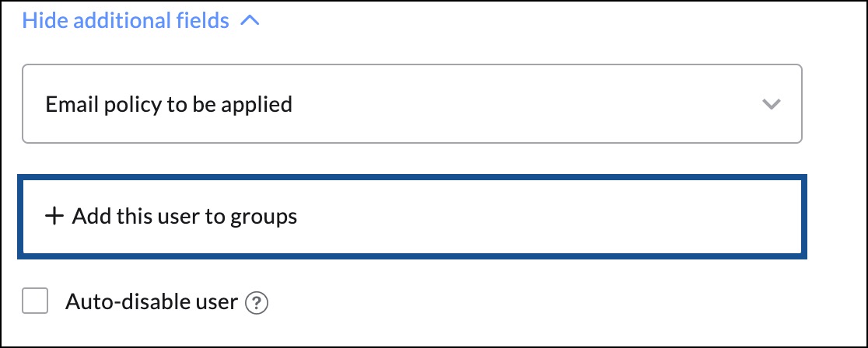The image size is (868, 348).
Task: Focus the highlighted groups field with the blue border
Action: point(412,216)
